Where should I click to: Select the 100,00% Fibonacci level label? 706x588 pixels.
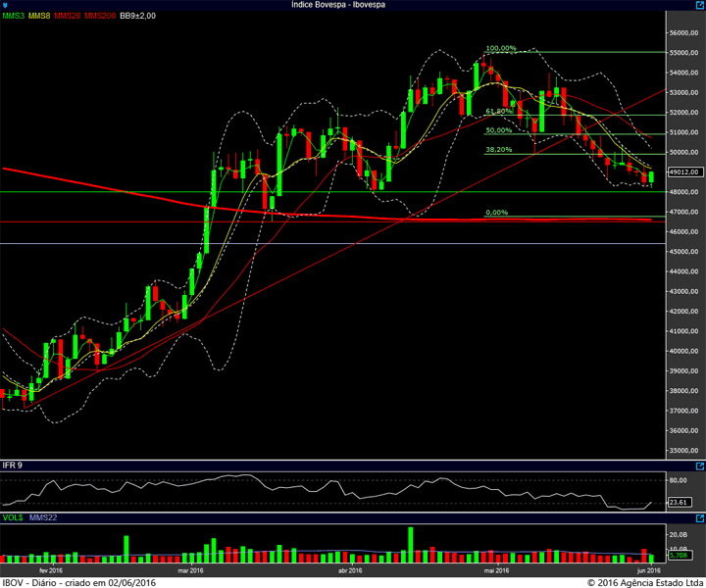tap(501, 48)
